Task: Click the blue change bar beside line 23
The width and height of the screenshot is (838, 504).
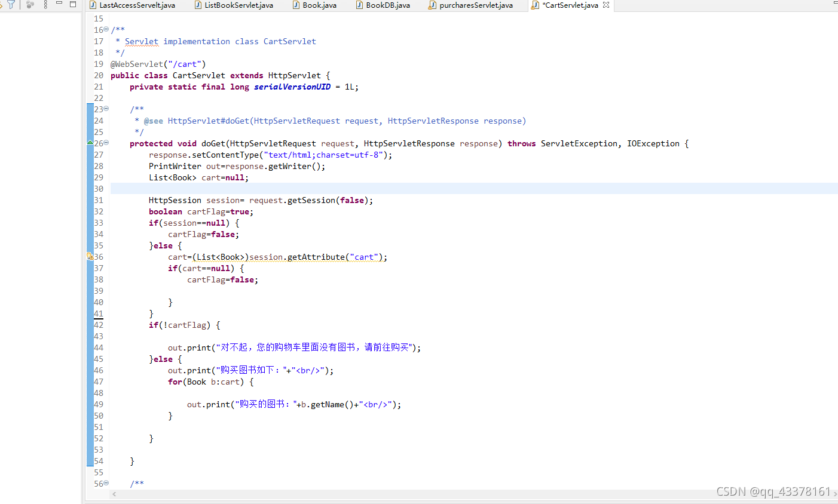Action: click(89, 109)
